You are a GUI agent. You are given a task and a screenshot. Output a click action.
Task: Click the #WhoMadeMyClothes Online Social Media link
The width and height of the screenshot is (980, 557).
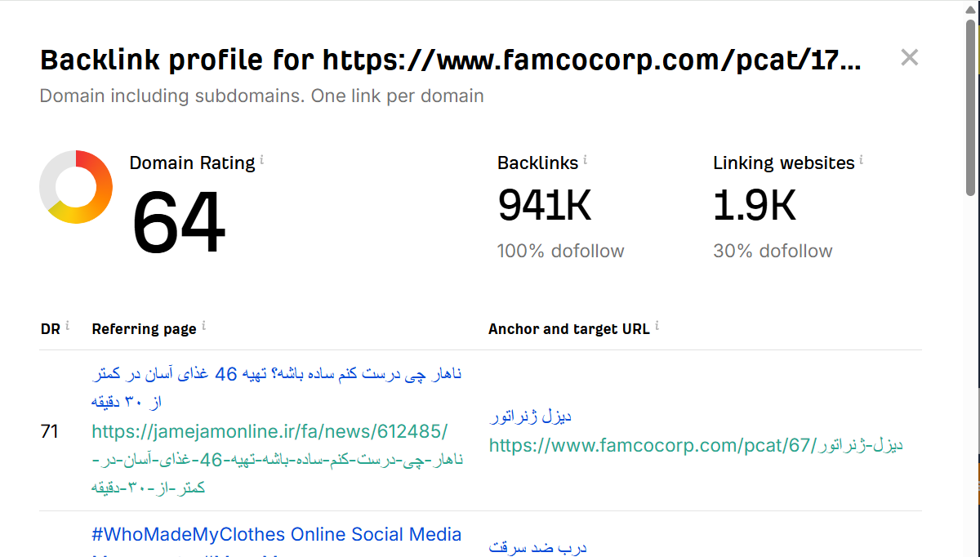point(277,535)
